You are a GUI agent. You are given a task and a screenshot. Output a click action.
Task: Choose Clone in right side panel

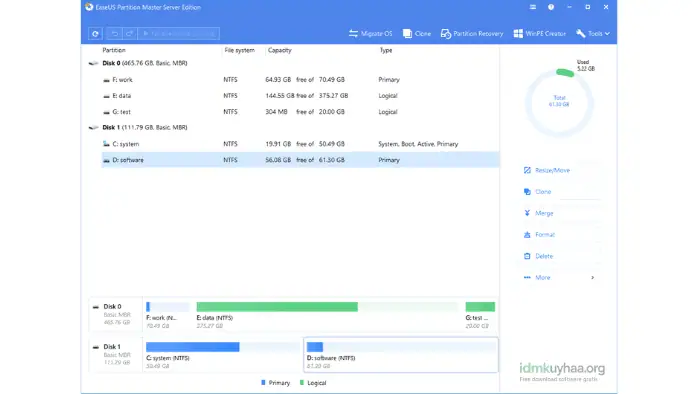pos(538,191)
